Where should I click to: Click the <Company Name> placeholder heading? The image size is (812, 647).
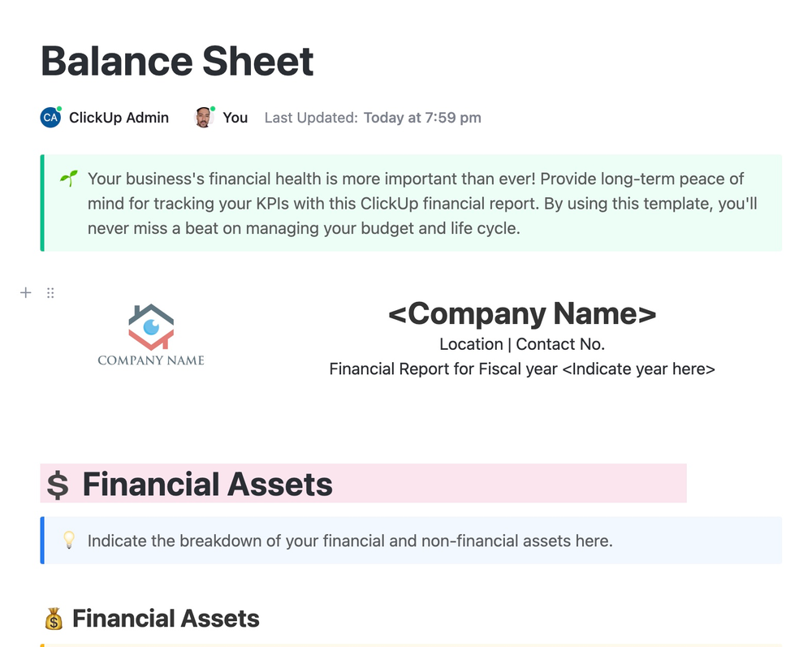(x=522, y=313)
